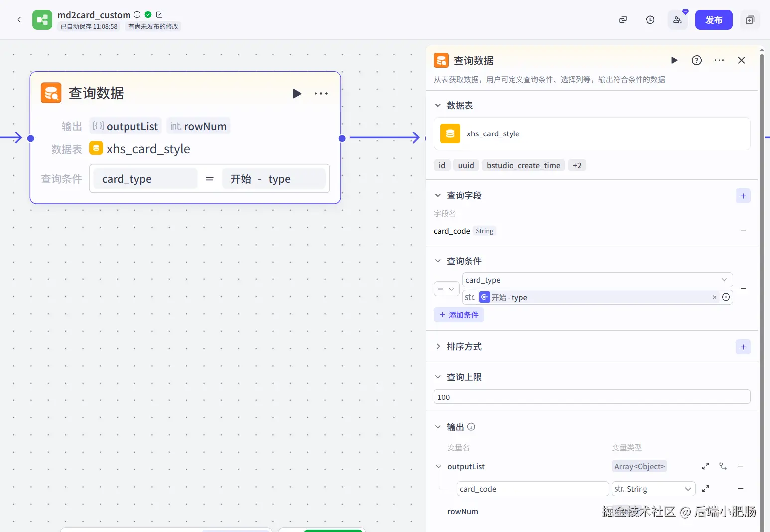Add child field to outputList

coord(723,466)
